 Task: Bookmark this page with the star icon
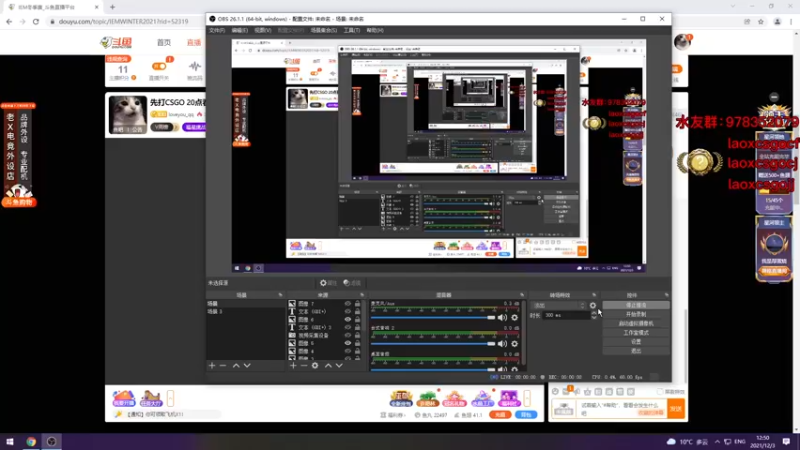click(761, 21)
